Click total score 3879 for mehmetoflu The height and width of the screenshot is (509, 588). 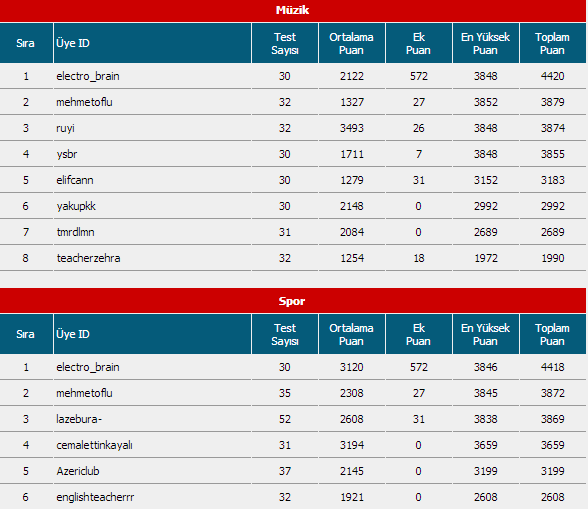(x=552, y=102)
